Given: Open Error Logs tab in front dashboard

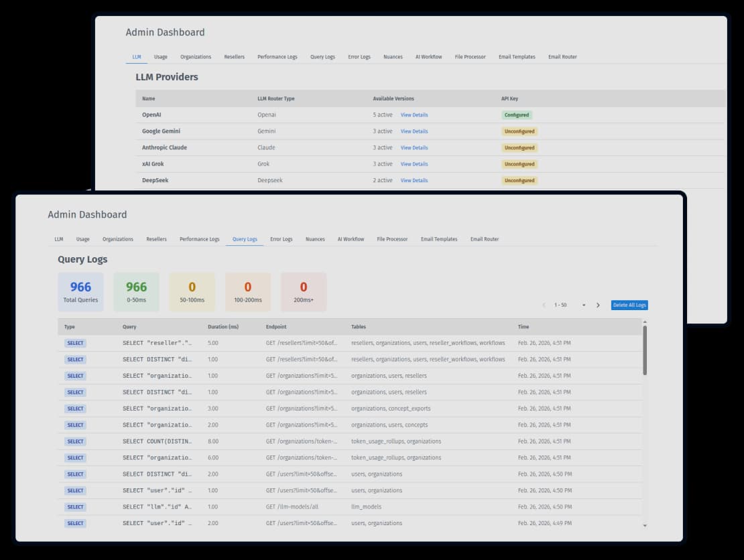Looking at the screenshot, I should pos(282,239).
